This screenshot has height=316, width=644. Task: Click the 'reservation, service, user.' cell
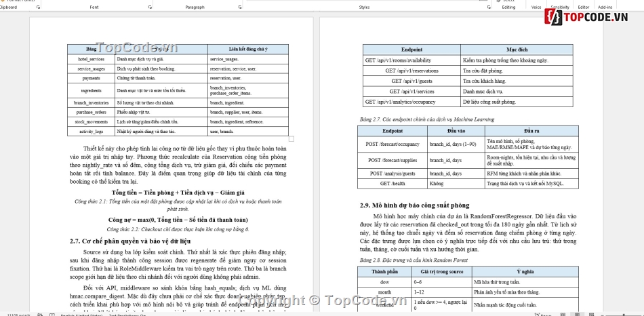tap(248, 68)
